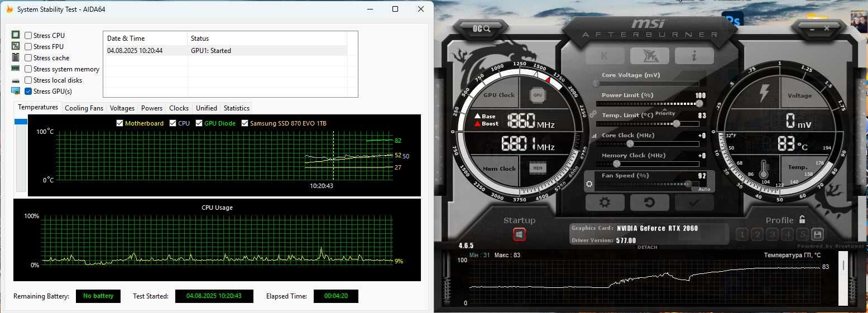
Task: Switch to the Clocks tab
Action: click(179, 108)
